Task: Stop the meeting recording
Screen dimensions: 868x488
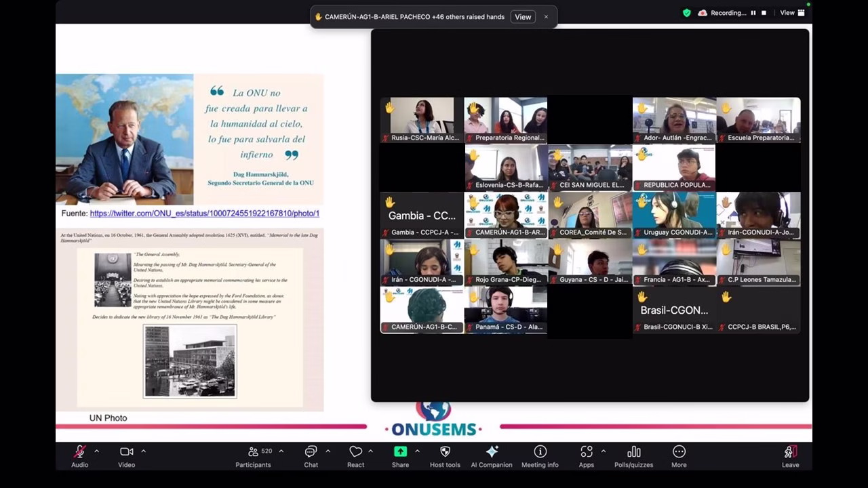Action: click(x=764, y=13)
